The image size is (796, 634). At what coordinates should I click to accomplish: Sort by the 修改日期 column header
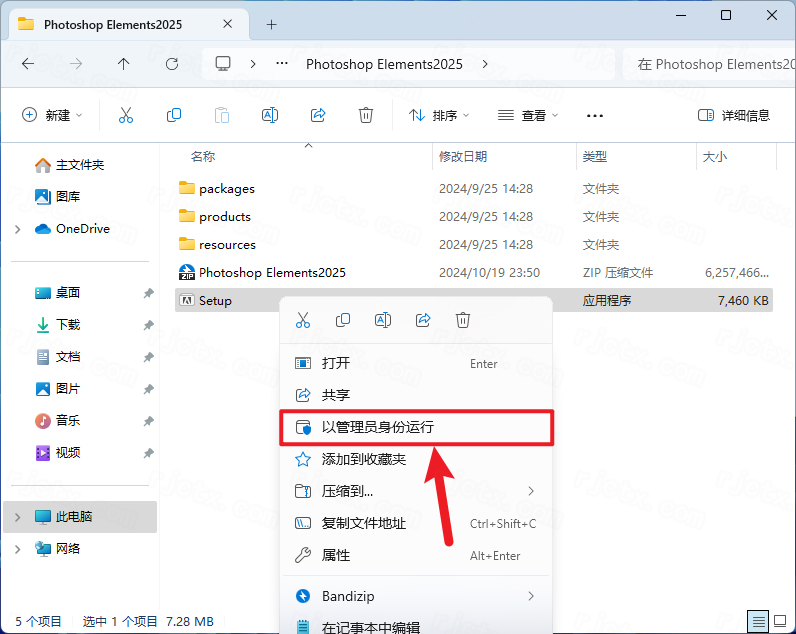coord(463,156)
